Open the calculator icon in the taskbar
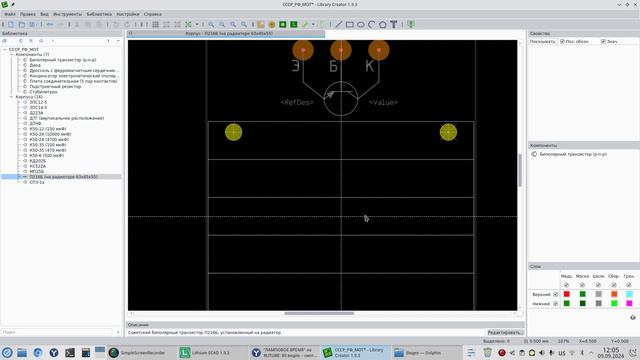640x360 pixels. (x=86, y=352)
